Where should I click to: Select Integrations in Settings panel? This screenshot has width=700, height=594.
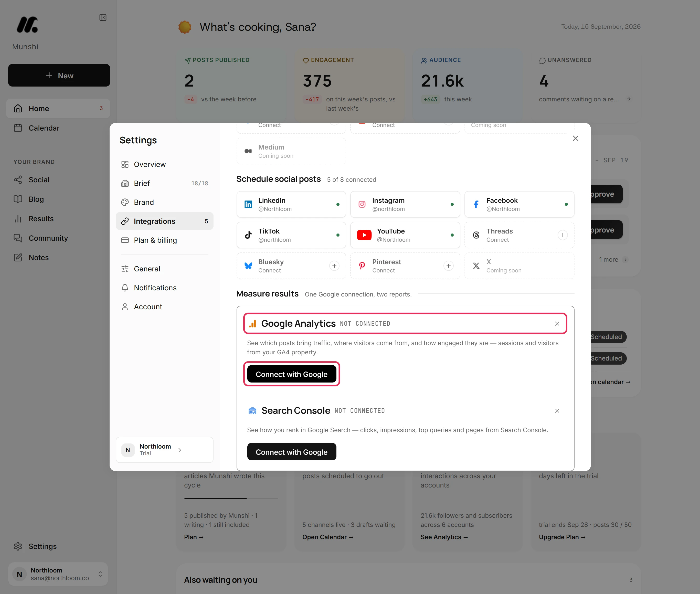point(164,221)
